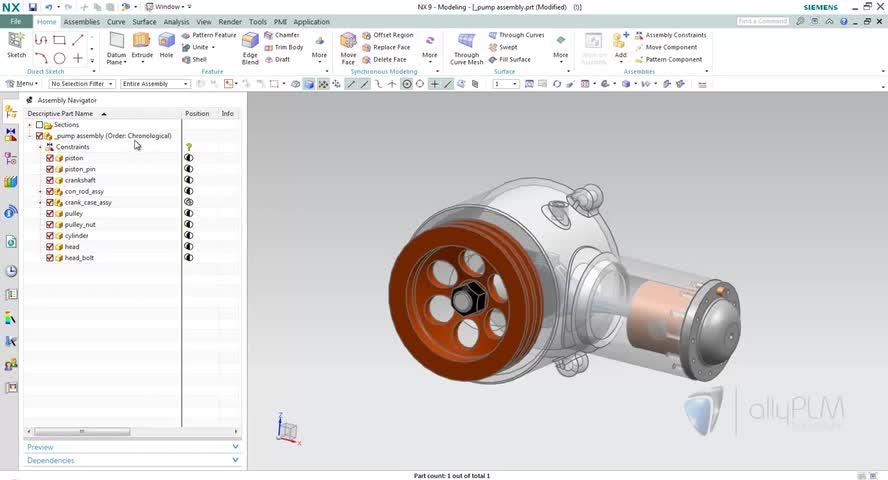This screenshot has width=888, height=480.
Task: Click the Save icon in title bar
Action: coord(32,7)
